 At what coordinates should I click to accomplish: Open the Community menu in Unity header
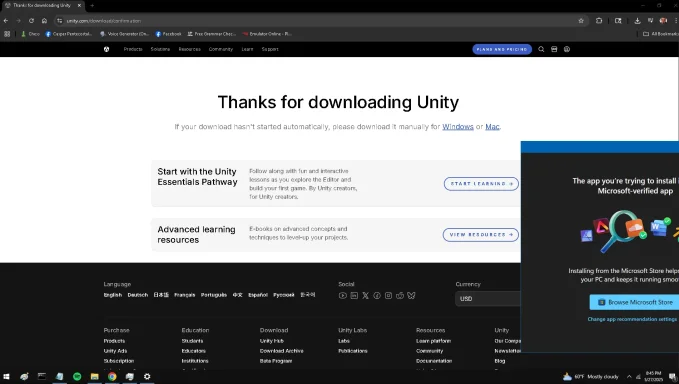point(221,49)
